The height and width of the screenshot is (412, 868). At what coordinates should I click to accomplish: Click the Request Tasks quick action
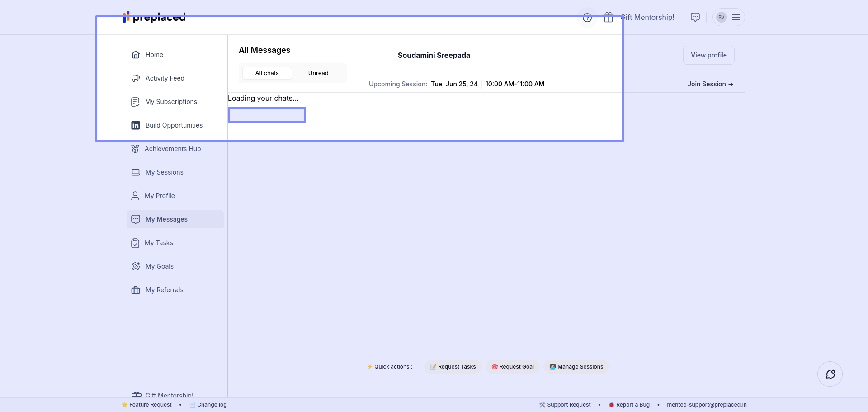(x=453, y=367)
